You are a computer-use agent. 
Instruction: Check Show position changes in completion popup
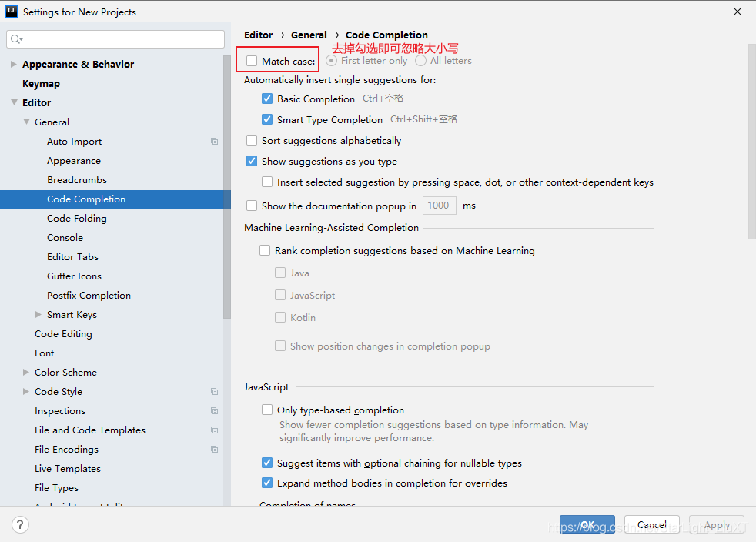pos(280,346)
